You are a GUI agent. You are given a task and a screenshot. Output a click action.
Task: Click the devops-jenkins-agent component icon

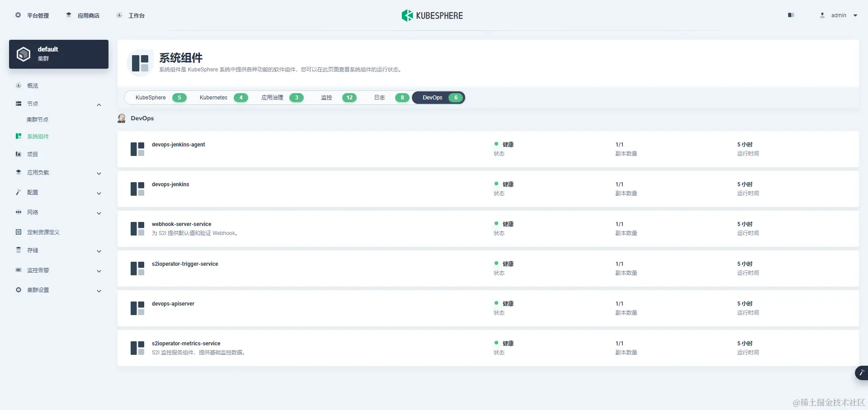(x=137, y=149)
